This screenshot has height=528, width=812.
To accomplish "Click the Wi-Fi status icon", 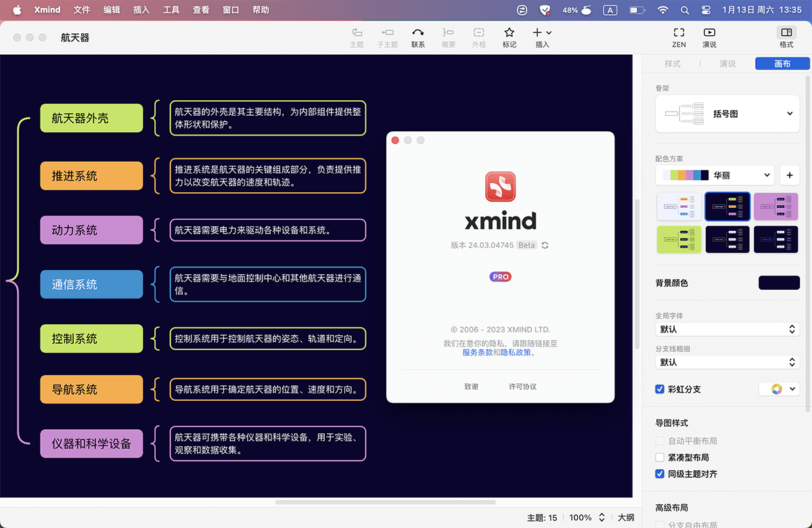I will tap(663, 10).
